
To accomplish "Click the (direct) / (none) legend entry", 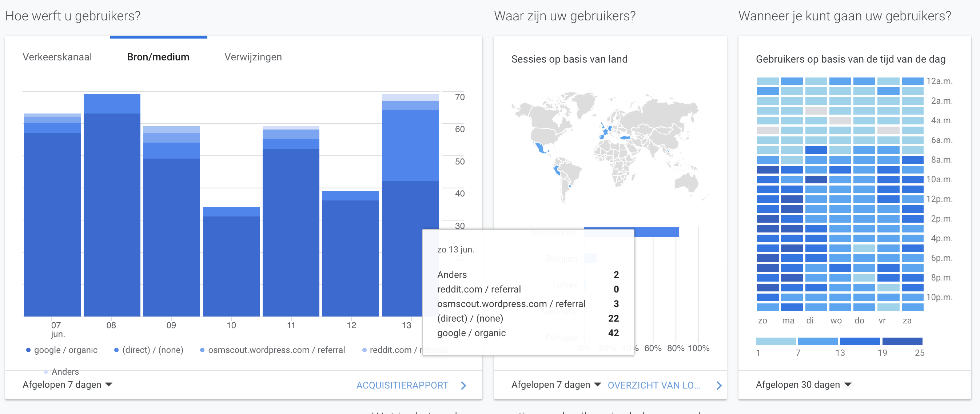I will tap(149, 350).
